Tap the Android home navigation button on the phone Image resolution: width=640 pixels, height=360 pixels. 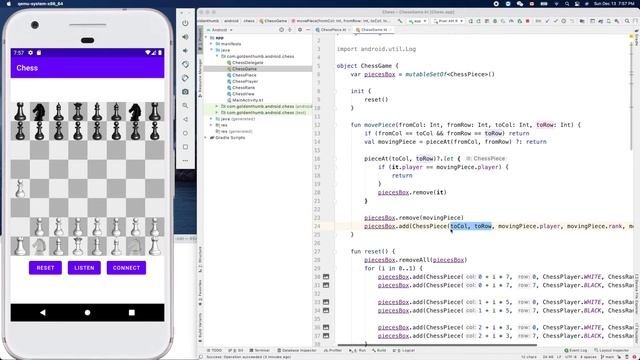coord(87,313)
